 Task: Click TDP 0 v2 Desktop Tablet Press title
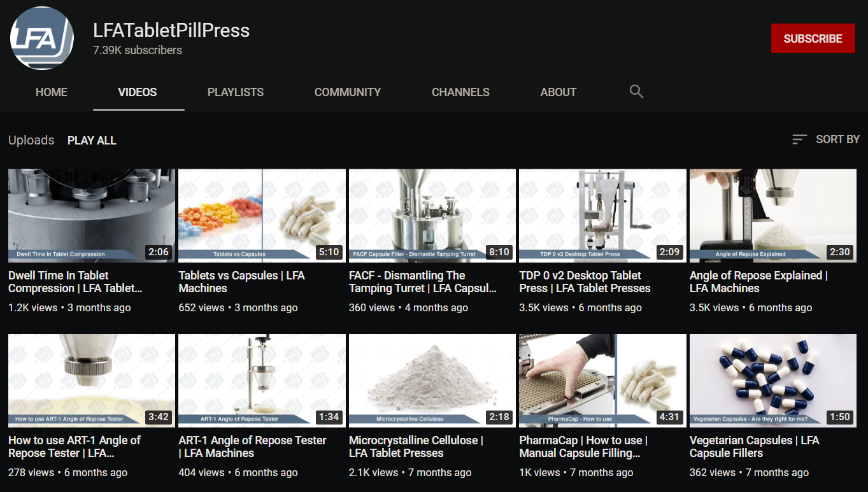point(585,282)
